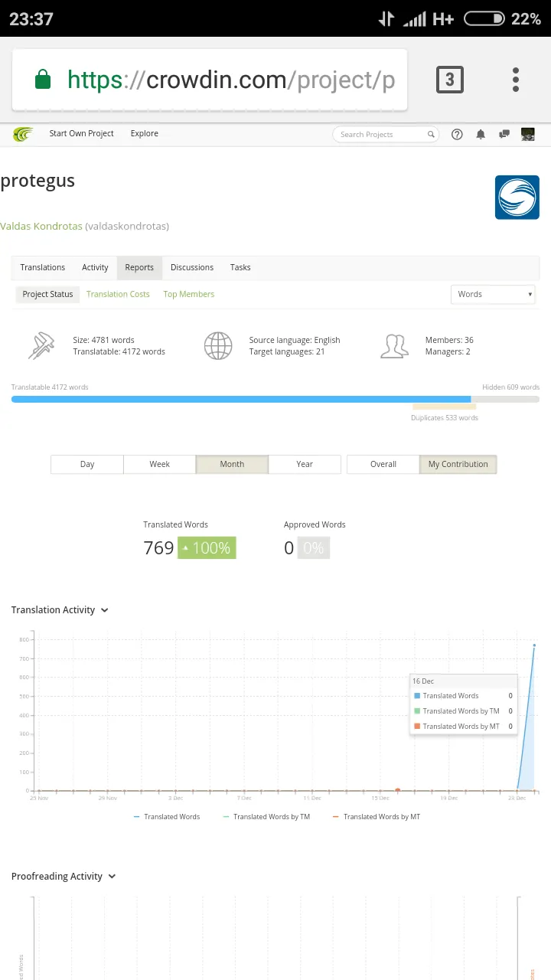Screen dimensions: 551x980
Task: Select the Day period toggle
Action: (87, 464)
